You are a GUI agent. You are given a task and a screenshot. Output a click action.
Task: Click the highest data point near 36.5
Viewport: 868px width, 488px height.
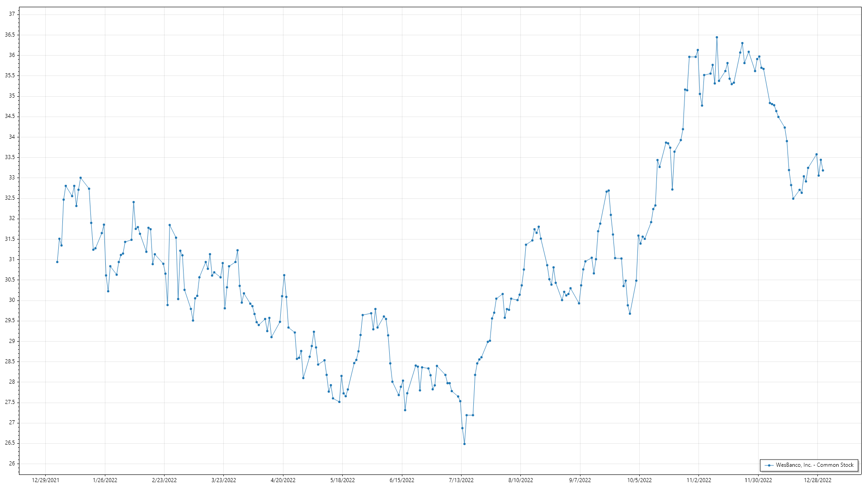coord(717,38)
